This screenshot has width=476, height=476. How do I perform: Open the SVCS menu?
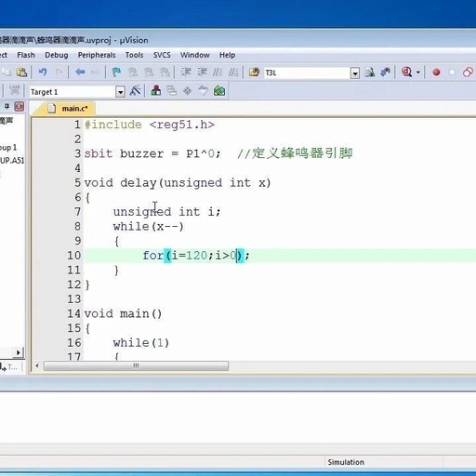point(162,55)
